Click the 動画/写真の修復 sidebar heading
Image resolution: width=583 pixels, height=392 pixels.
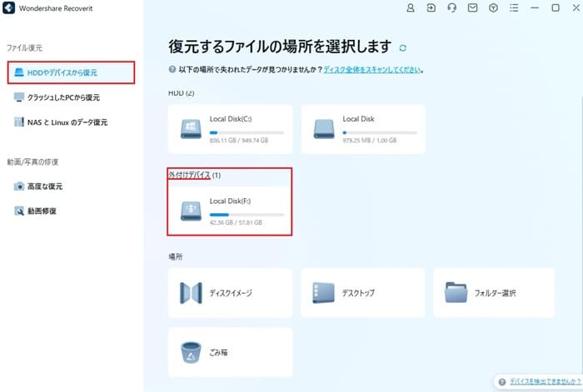pyautogui.click(x=32, y=162)
